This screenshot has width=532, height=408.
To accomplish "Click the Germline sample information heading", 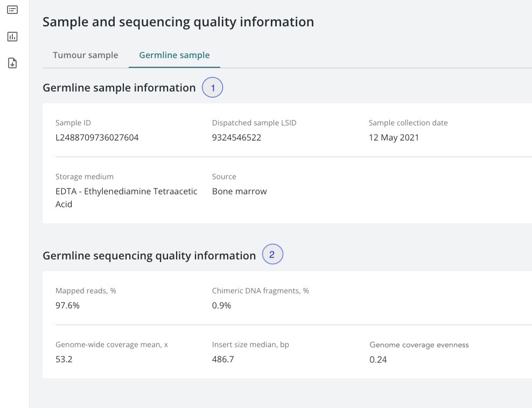I will pyautogui.click(x=119, y=88).
